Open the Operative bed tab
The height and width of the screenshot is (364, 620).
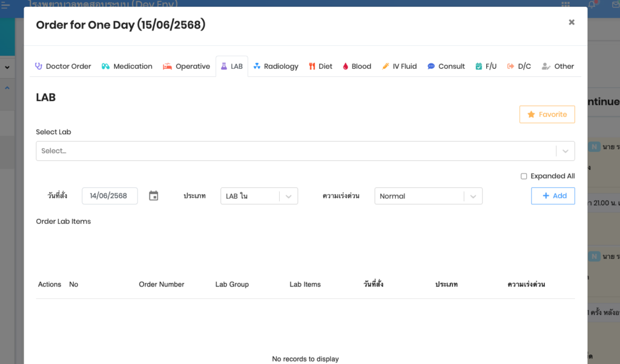pos(186,67)
